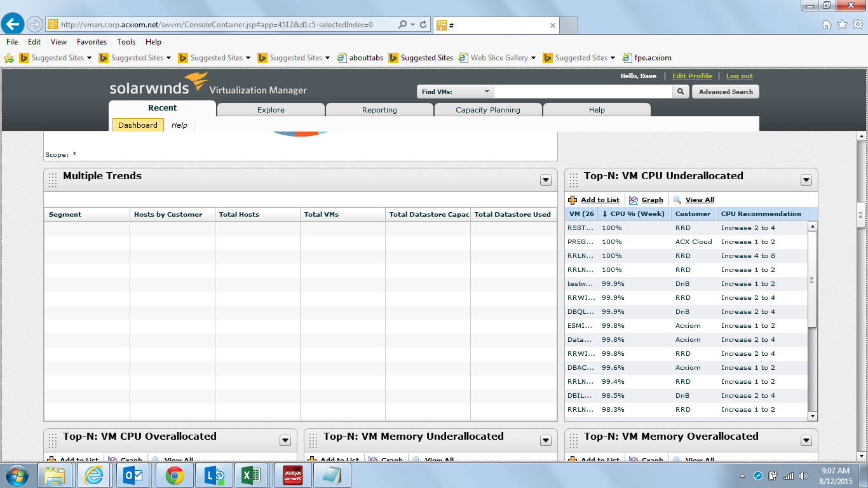Screen dimensions: 868x488
Task: Click the browser Back arrow button
Action: [x=13, y=24]
